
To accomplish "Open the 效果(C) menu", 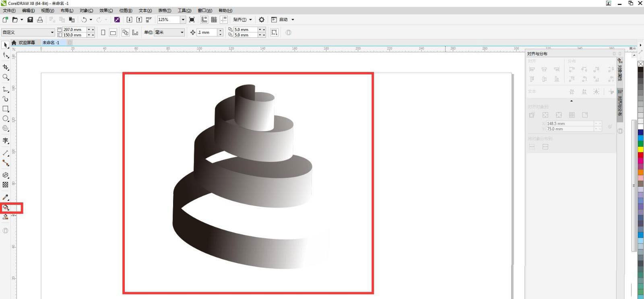I will (106, 10).
